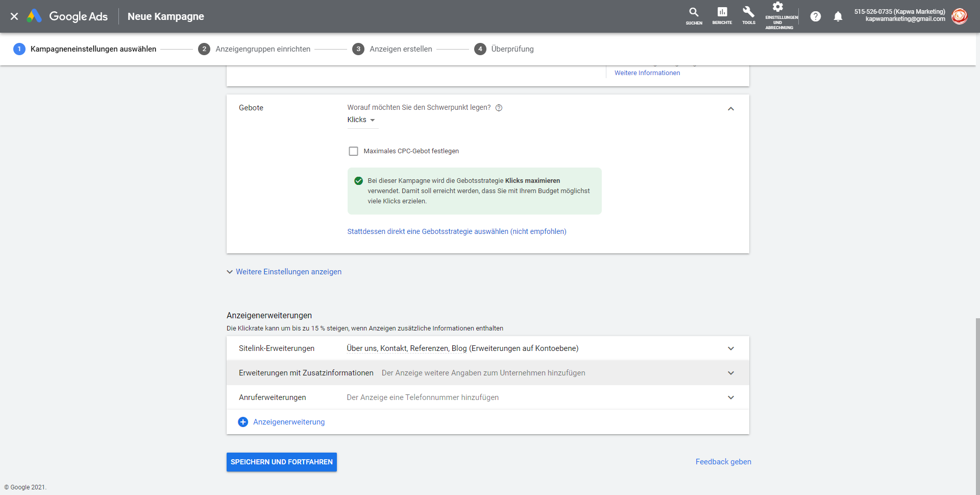
Task: Go to step 4 Überprüfung
Action: [x=504, y=49]
